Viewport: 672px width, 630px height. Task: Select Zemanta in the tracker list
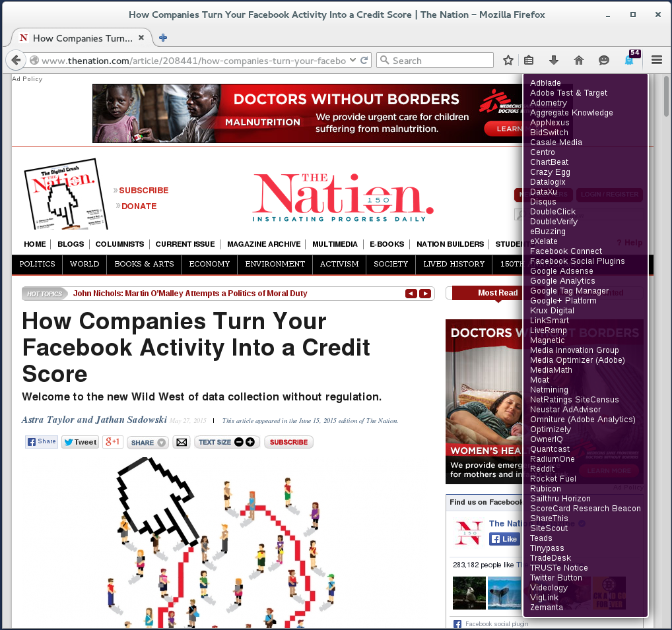point(547,608)
